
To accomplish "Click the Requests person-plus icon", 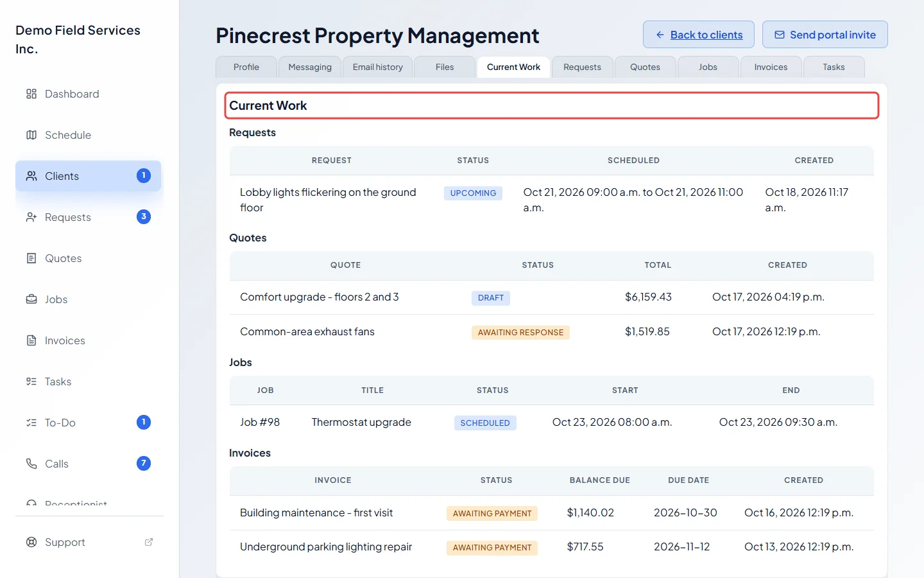I will point(31,217).
